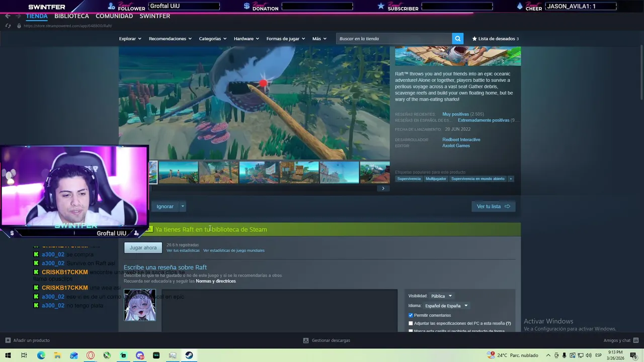Open Visibilidad Pública dropdown
This screenshot has height=362, width=644.
click(x=441, y=296)
